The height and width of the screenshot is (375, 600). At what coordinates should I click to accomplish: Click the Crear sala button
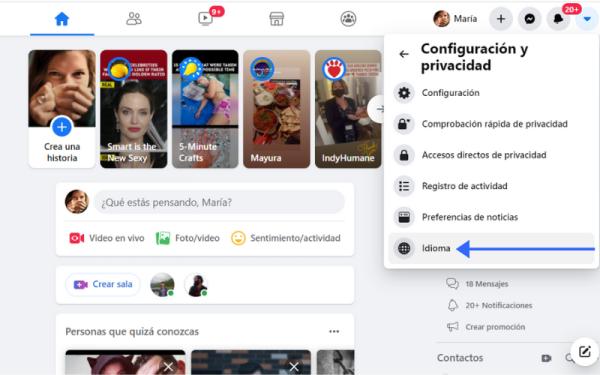[103, 284]
